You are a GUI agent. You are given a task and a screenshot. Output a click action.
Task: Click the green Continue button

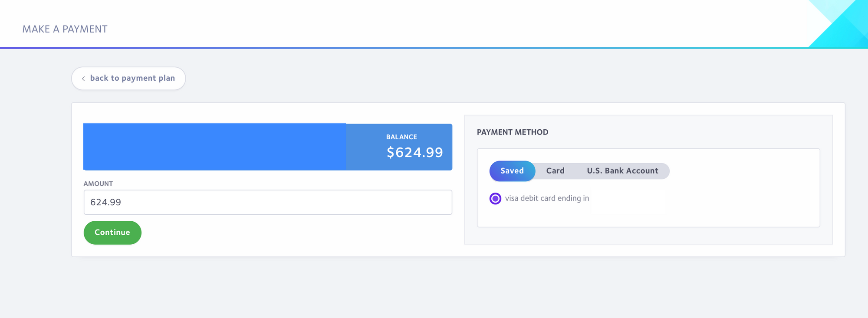coord(112,233)
